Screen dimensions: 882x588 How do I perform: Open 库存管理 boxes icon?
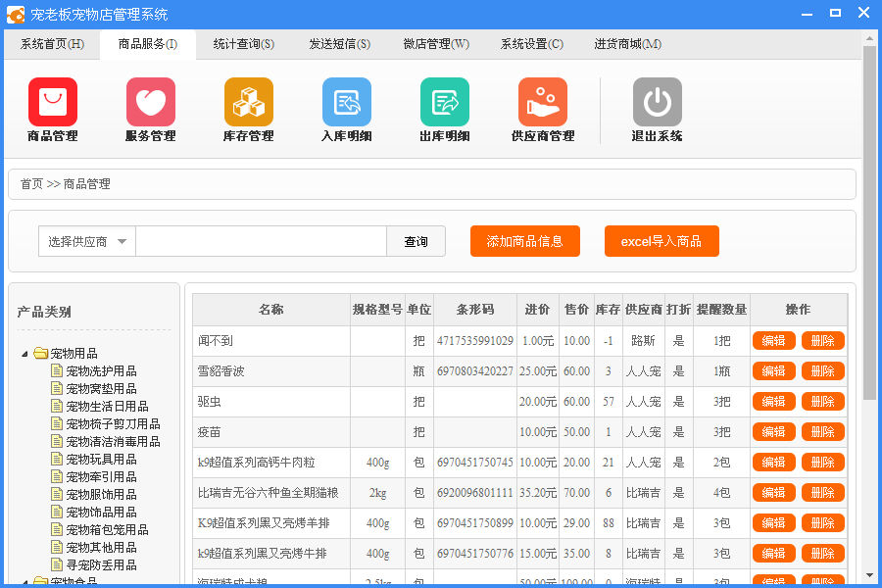[x=249, y=103]
